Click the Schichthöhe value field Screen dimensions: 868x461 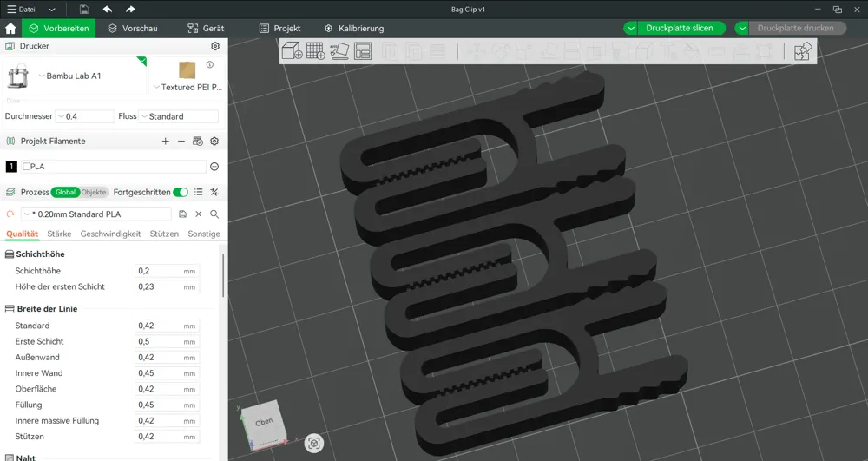[167, 271]
